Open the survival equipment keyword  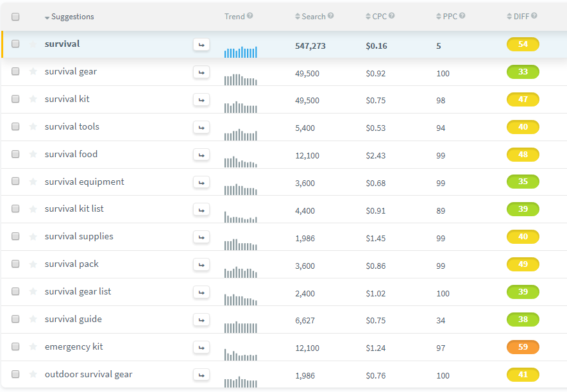click(84, 182)
